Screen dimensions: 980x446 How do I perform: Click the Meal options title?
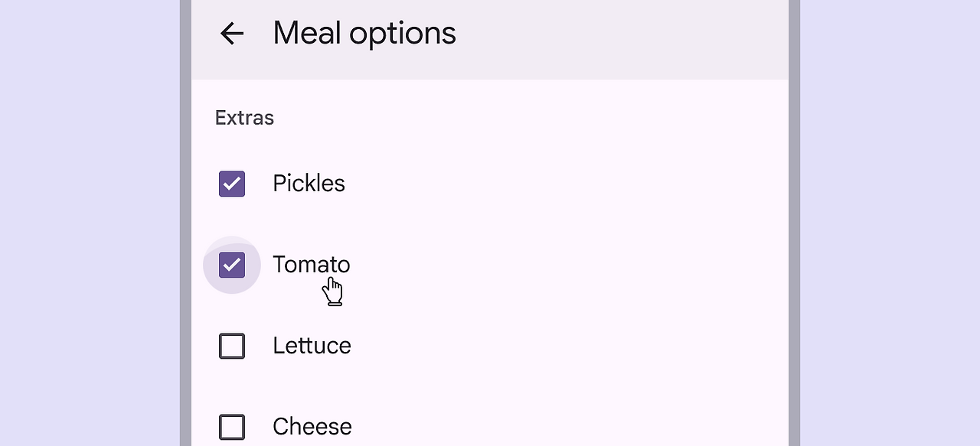point(364,33)
